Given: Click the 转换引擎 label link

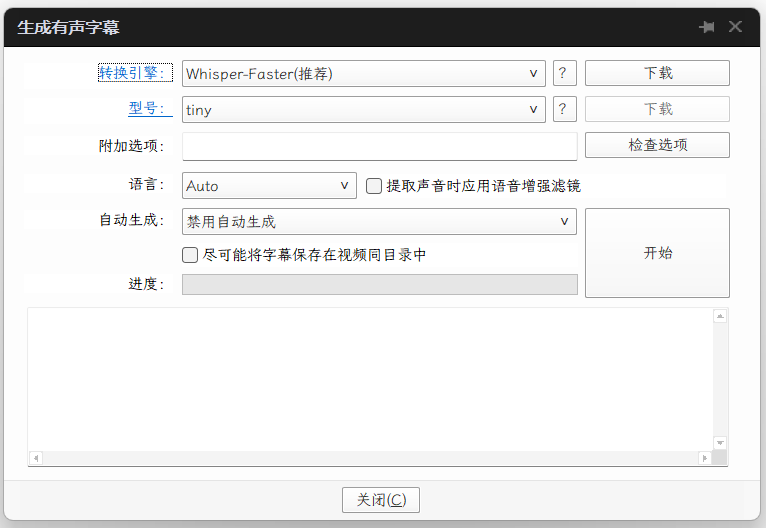Looking at the screenshot, I should [x=135, y=73].
